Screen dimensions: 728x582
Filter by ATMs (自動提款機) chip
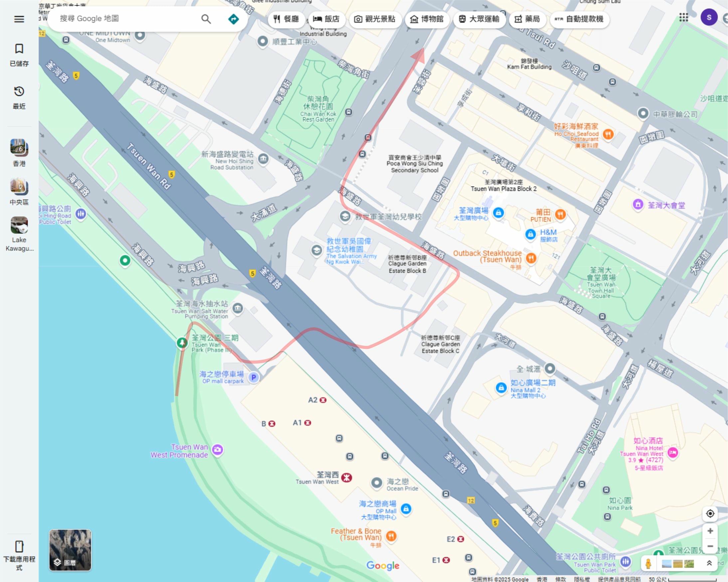pyautogui.click(x=580, y=19)
